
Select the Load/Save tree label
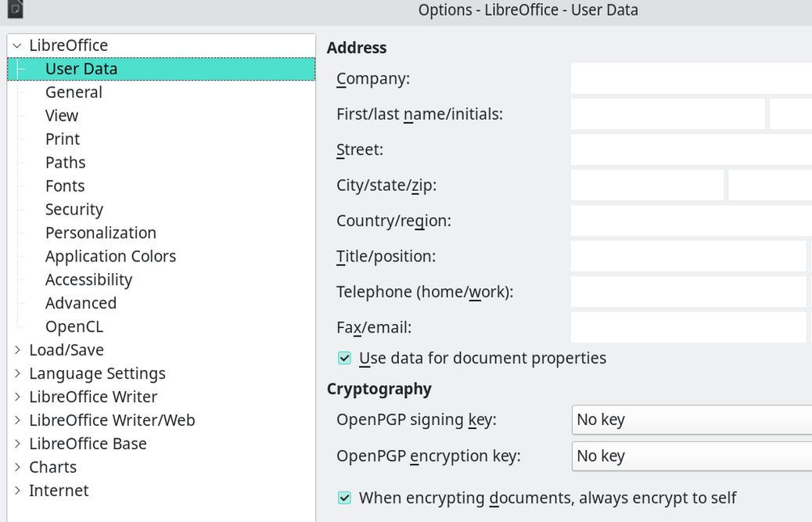[x=66, y=350]
